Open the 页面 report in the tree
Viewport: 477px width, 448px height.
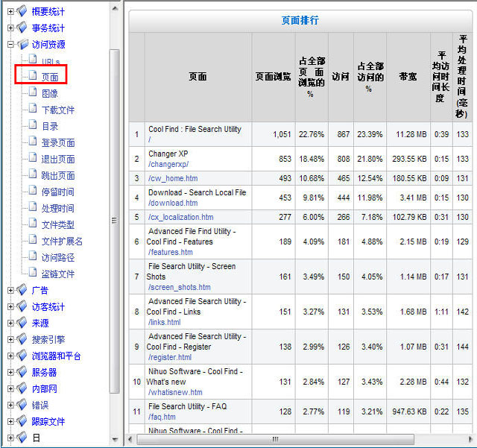pos(50,77)
